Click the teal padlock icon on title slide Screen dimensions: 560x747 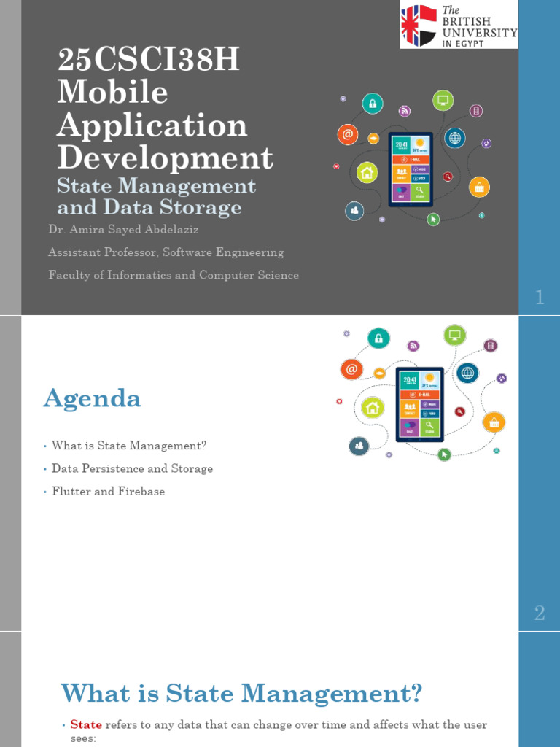pyautogui.click(x=373, y=104)
